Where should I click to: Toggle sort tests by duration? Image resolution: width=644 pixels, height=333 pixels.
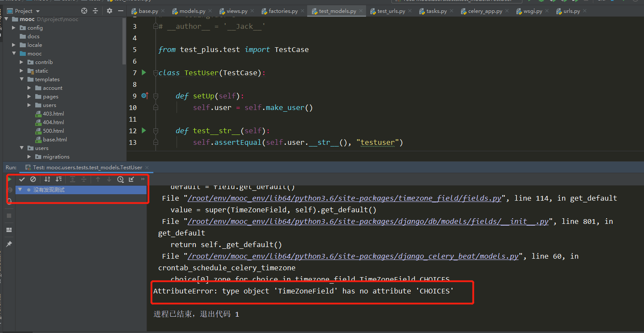coord(58,179)
